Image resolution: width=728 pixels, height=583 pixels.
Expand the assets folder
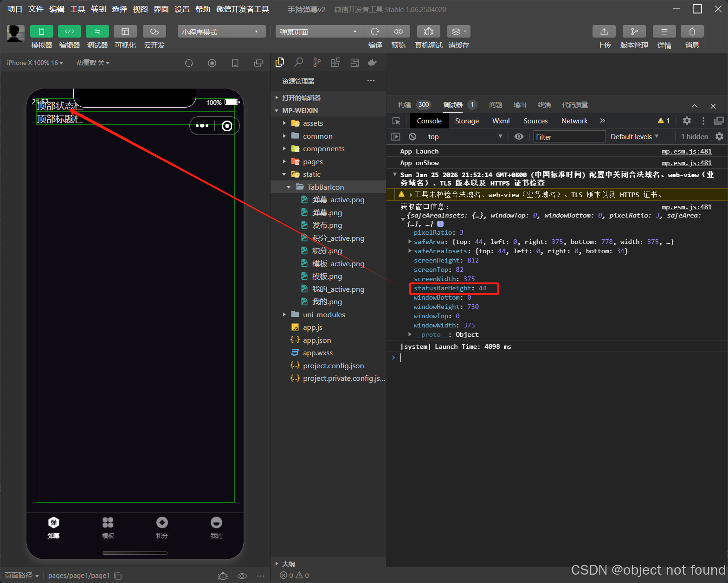328,123
